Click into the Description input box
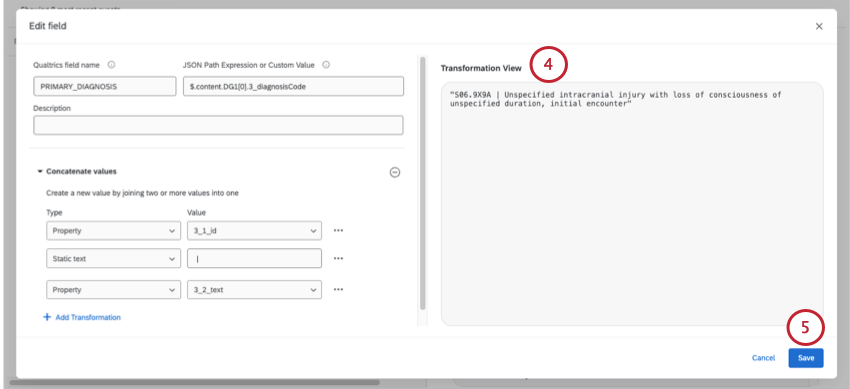Screen dimensions: 850x389 coord(218,125)
